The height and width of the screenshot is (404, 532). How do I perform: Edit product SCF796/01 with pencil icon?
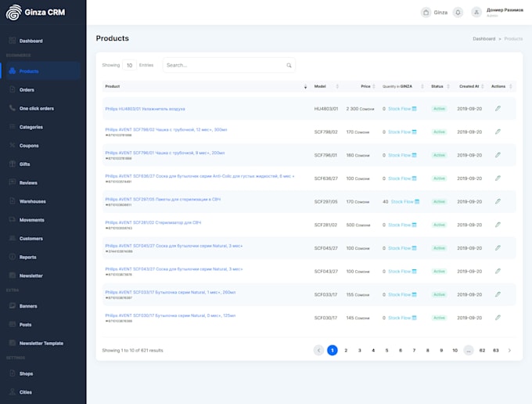(498, 155)
